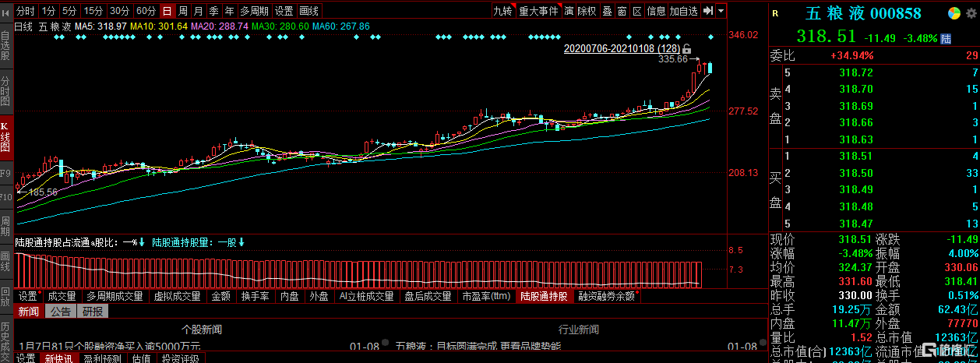
Task: Click the yellow R marker icon
Action: pyautogui.click(x=775, y=13)
